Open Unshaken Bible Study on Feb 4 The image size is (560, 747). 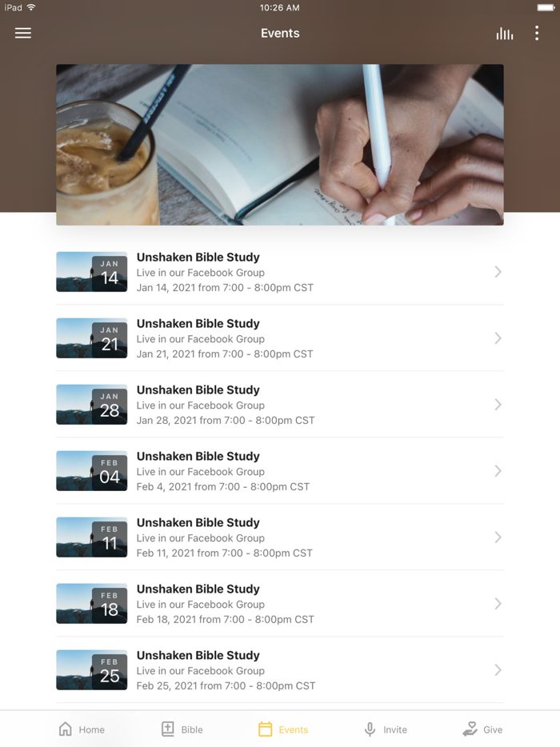(280, 471)
